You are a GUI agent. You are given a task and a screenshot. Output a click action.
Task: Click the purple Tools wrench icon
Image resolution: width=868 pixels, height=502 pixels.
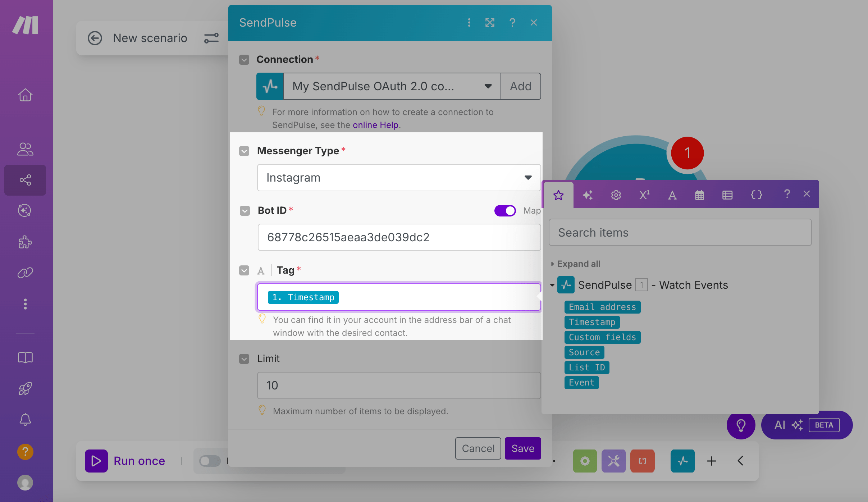pyautogui.click(x=613, y=461)
